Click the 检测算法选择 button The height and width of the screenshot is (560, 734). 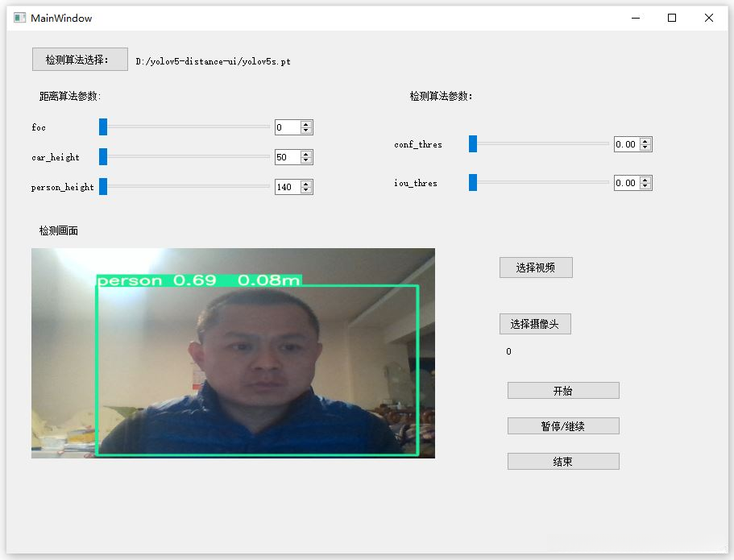pos(80,60)
